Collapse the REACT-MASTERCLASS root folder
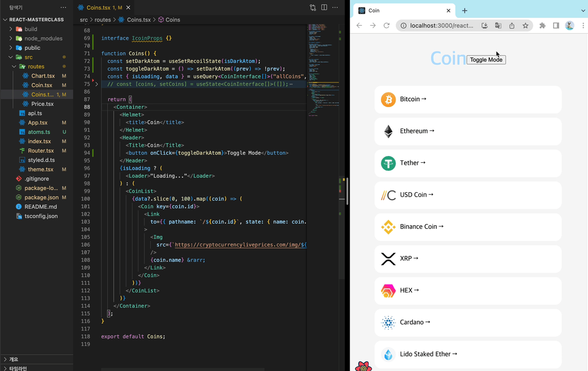 click(x=36, y=20)
